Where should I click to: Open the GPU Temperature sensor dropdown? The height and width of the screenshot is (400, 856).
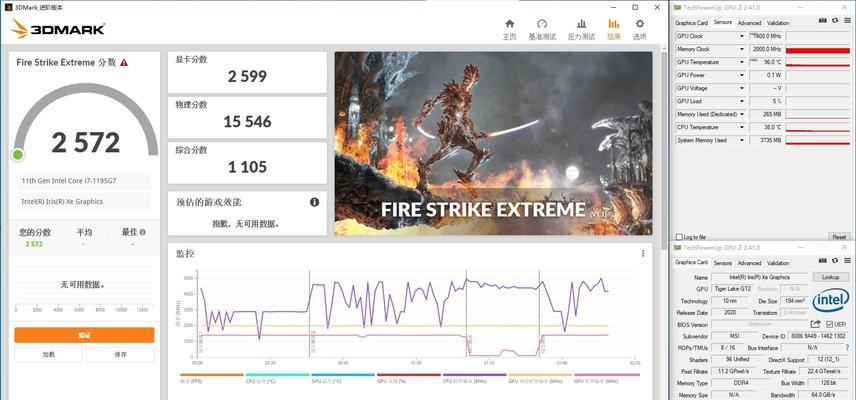742,62
